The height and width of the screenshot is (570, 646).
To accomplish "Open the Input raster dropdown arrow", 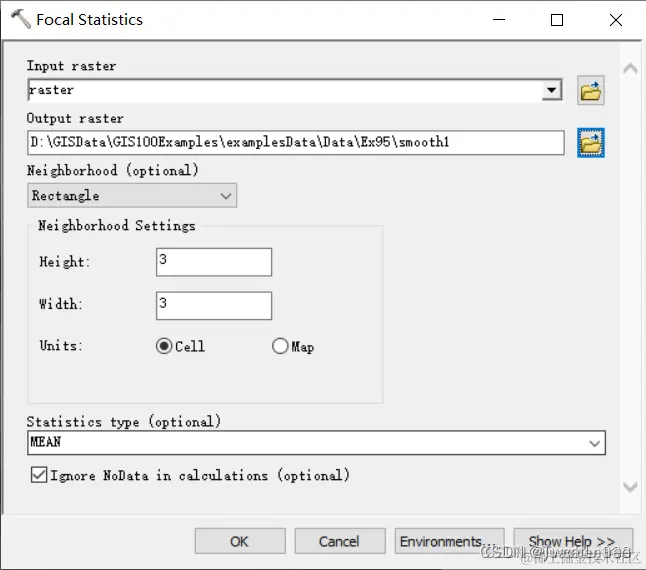I will pyautogui.click(x=552, y=90).
